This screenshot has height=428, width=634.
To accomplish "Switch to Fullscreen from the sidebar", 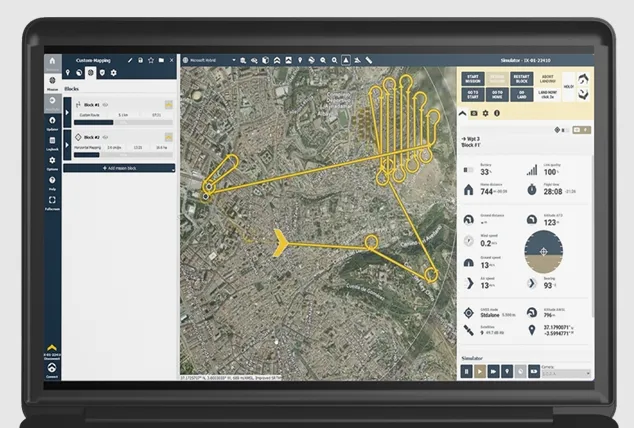I will (x=53, y=202).
